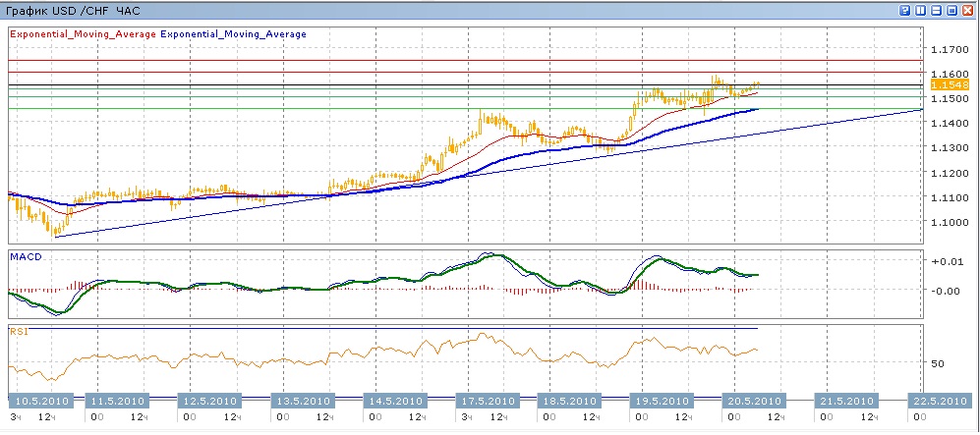Click the 1.1000 price axis label
The width and height of the screenshot is (980, 435).
click(x=948, y=222)
